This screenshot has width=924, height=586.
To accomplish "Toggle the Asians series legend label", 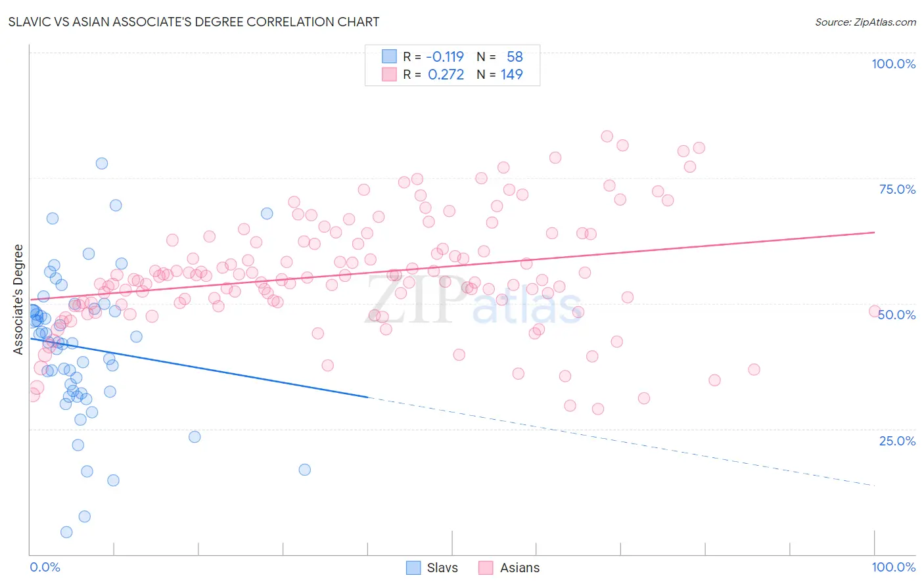I will (x=520, y=568).
